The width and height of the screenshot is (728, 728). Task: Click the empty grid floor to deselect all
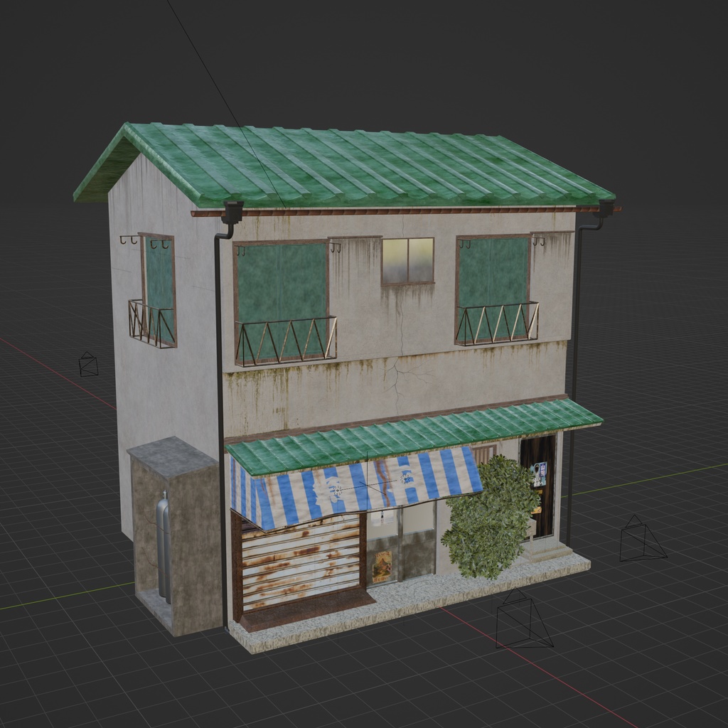[107, 675]
